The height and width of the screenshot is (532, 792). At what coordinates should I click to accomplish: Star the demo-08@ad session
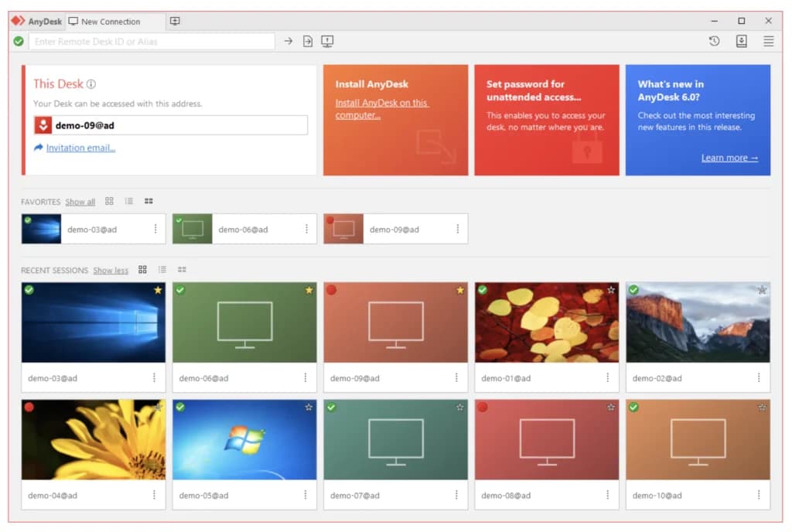tap(611, 407)
